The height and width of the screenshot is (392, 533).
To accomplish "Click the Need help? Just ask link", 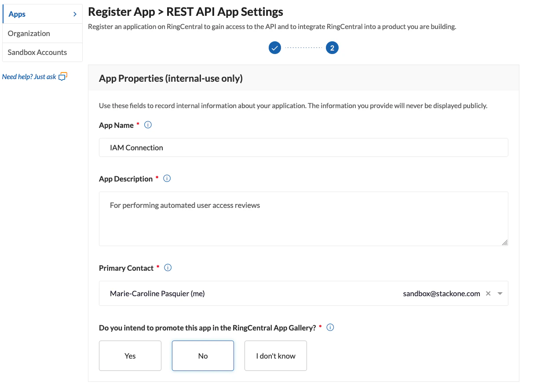I will [x=29, y=76].
